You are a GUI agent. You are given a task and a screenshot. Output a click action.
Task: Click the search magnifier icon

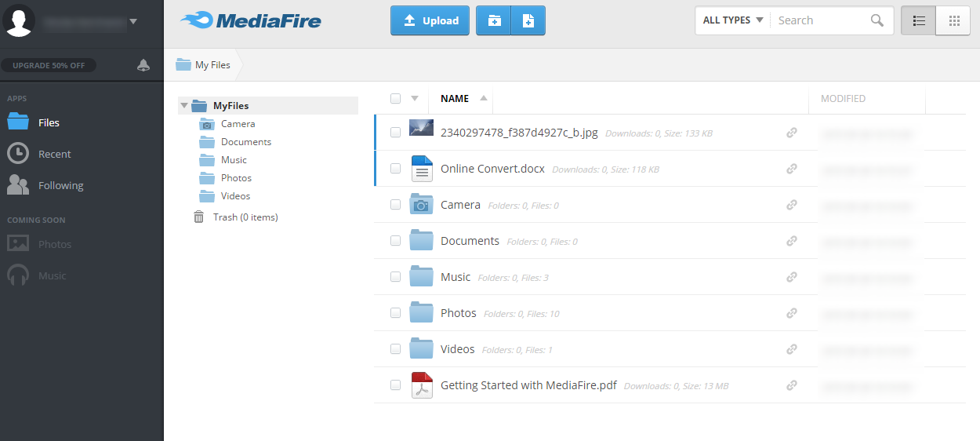[x=877, y=20]
